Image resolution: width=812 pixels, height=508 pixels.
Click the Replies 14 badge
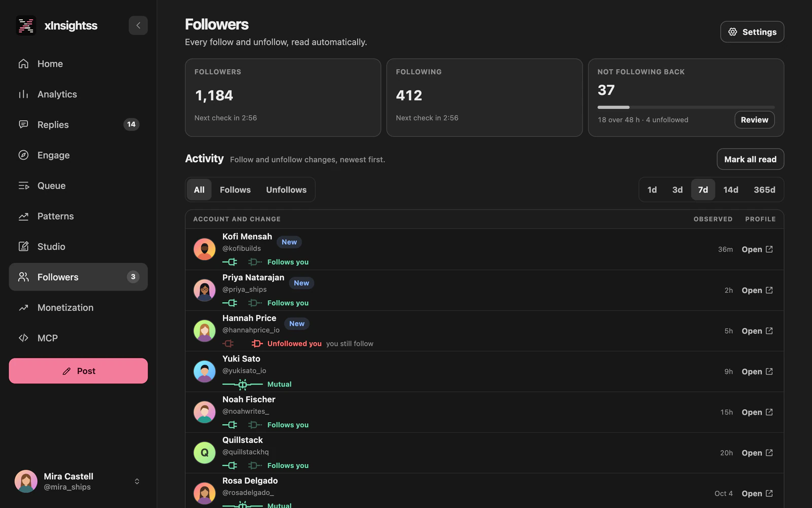pyautogui.click(x=131, y=124)
